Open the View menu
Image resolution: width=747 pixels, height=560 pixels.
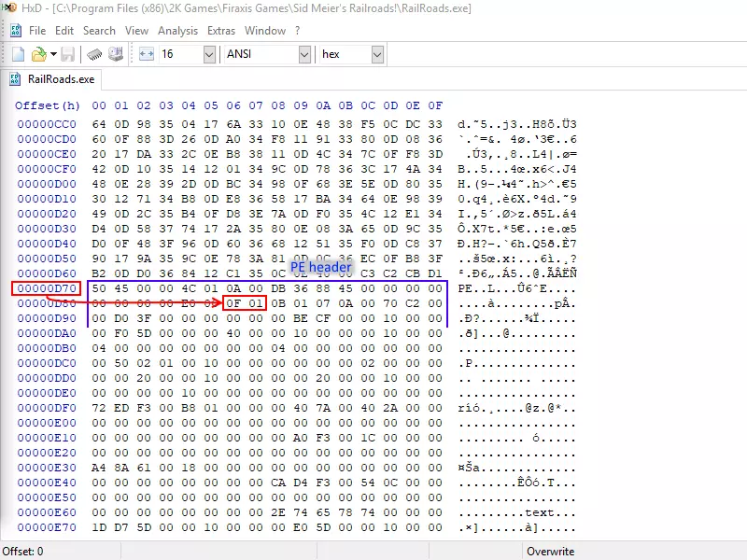(x=136, y=31)
